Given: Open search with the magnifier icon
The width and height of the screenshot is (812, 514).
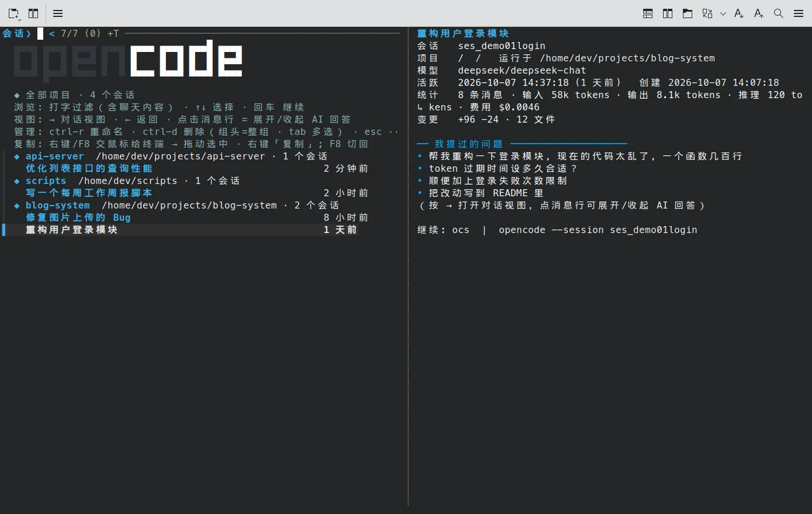Looking at the screenshot, I should (779, 13).
